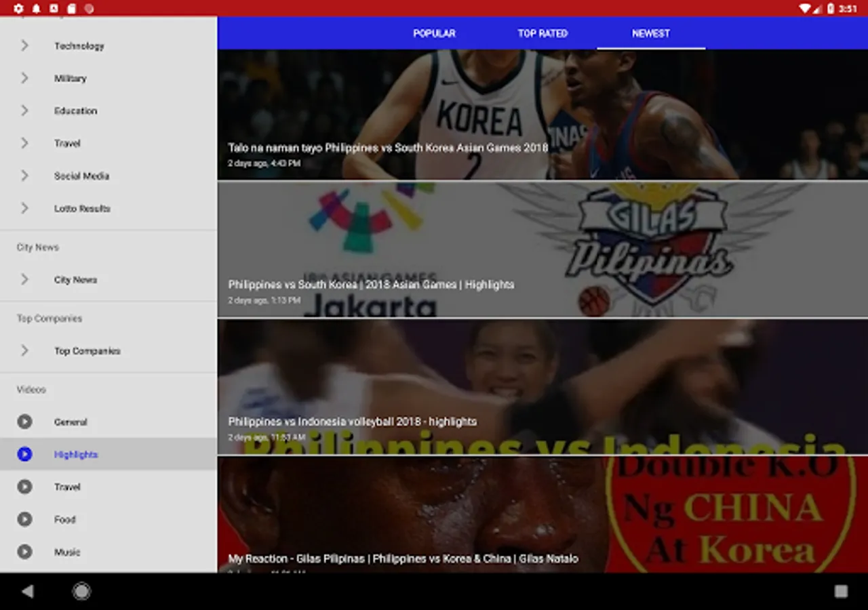Tap the Android recent apps button
The width and height of the screenshot is (868, 610).
pyautogui.click(x=841, y=591)
